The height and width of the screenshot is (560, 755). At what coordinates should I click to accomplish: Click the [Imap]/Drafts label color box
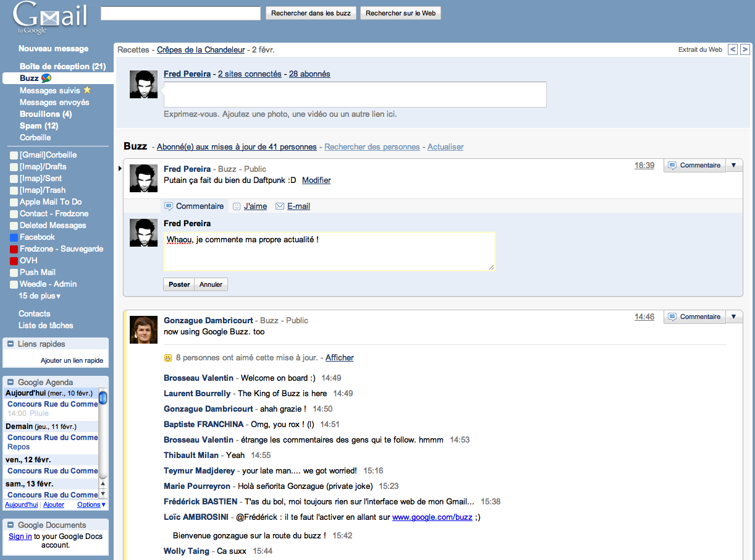pyautogui.click(x=14, y=167)
